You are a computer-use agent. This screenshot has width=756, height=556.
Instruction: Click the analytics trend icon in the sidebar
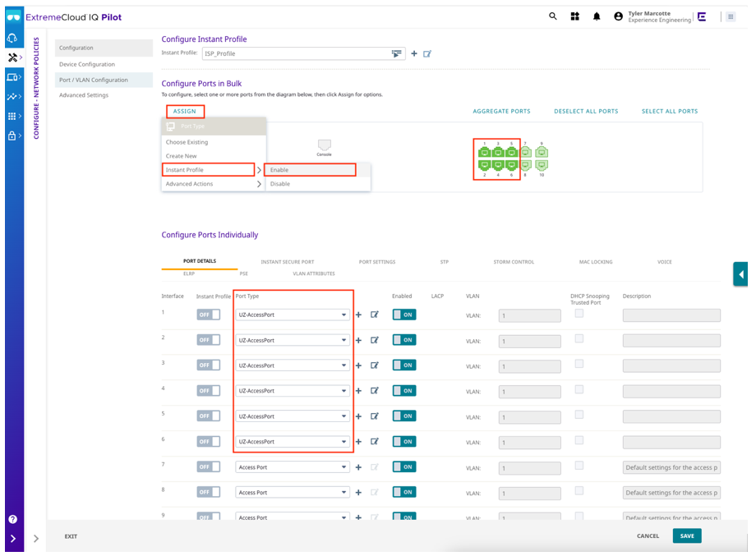click(11, 97)
